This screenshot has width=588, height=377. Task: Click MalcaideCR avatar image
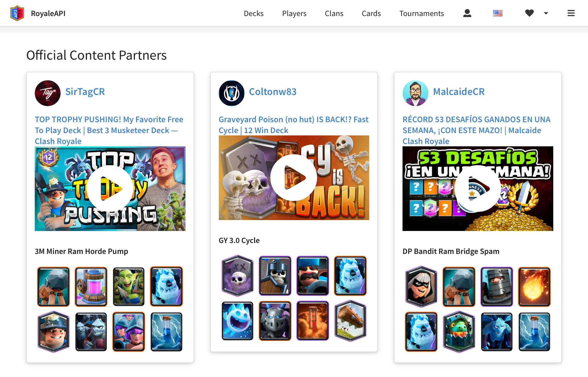pos(415,93)
